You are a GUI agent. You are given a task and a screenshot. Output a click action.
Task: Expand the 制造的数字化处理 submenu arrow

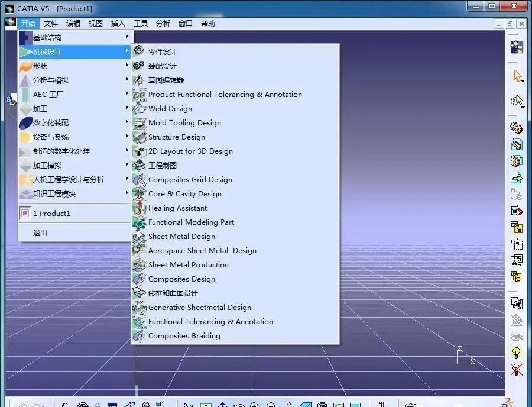coord(126,150)
